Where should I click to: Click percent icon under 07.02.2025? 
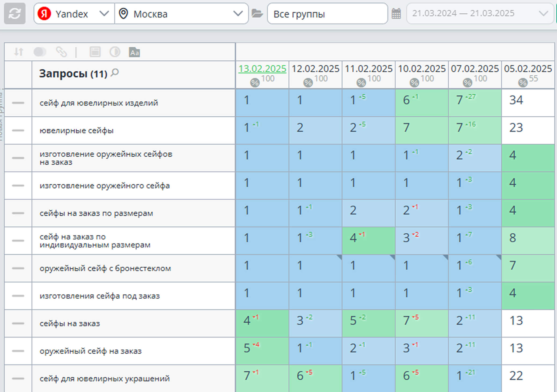pyautogui.click(x=467, y=82)
